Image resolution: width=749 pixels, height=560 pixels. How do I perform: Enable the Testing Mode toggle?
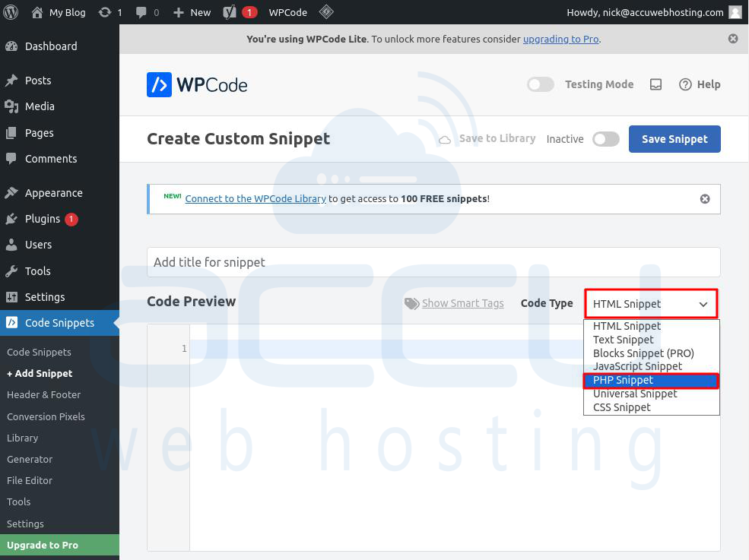point(541,84)
